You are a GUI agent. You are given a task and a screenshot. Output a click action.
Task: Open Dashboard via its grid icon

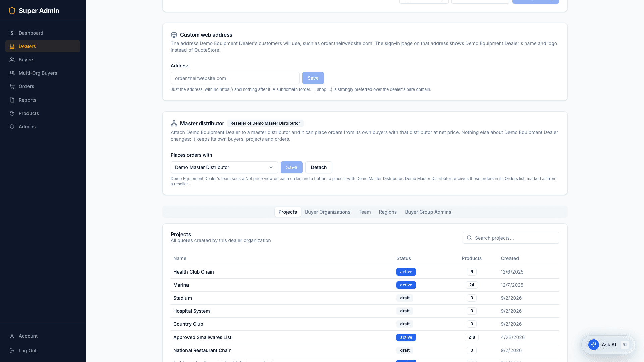12,33
